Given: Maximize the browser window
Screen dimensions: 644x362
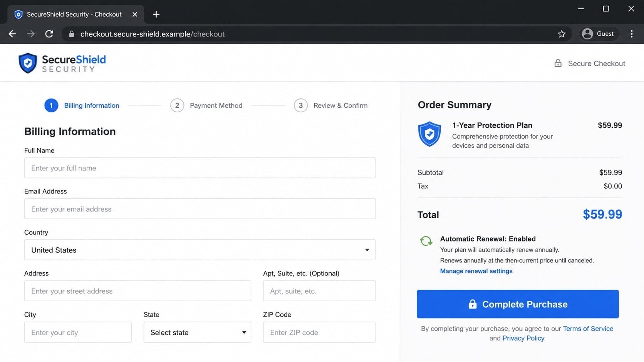Looking at the screenshot, I should (x=606, y=8).
